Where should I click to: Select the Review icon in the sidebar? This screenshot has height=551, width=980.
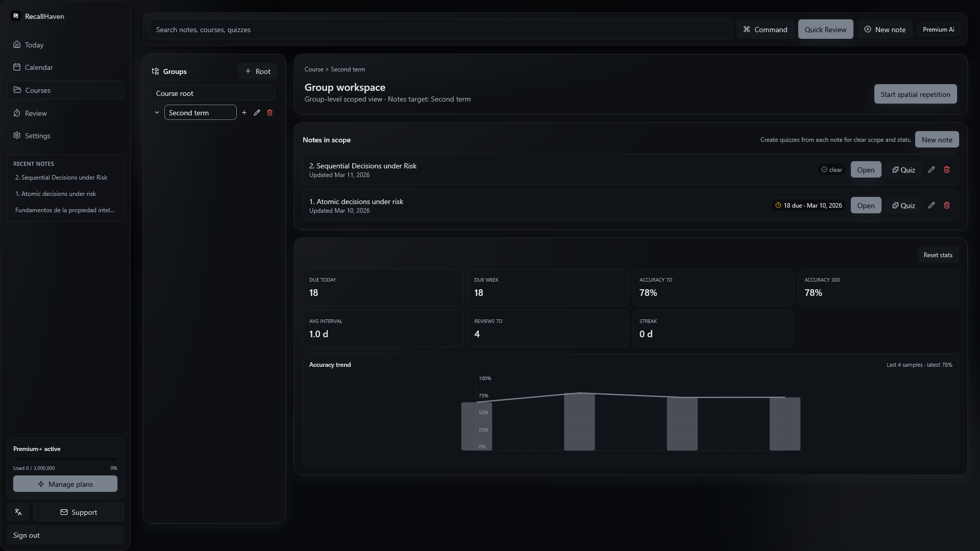[17, 113]
